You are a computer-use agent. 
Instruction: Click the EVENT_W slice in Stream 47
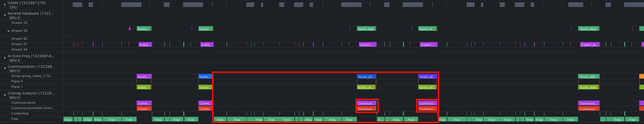(589, 45)
